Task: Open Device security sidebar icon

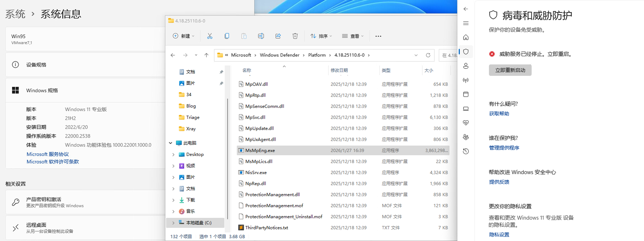Action: (x=466, y=109)
